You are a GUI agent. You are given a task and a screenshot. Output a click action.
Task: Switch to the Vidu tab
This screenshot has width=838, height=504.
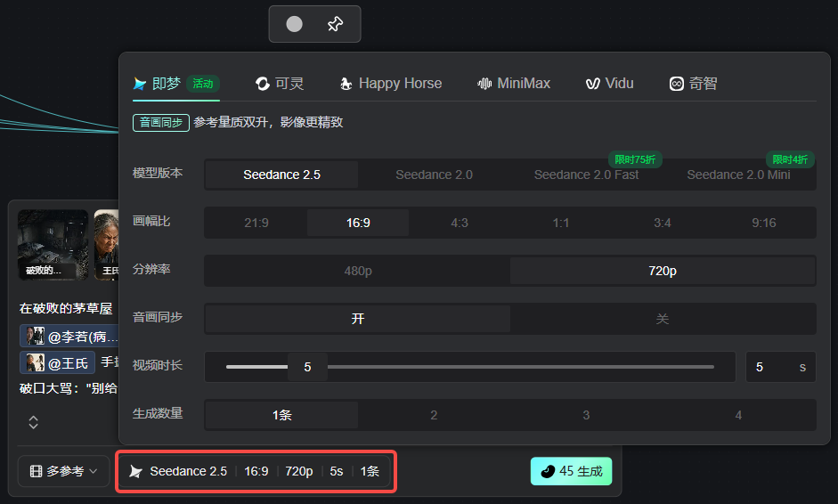(609, 84)
